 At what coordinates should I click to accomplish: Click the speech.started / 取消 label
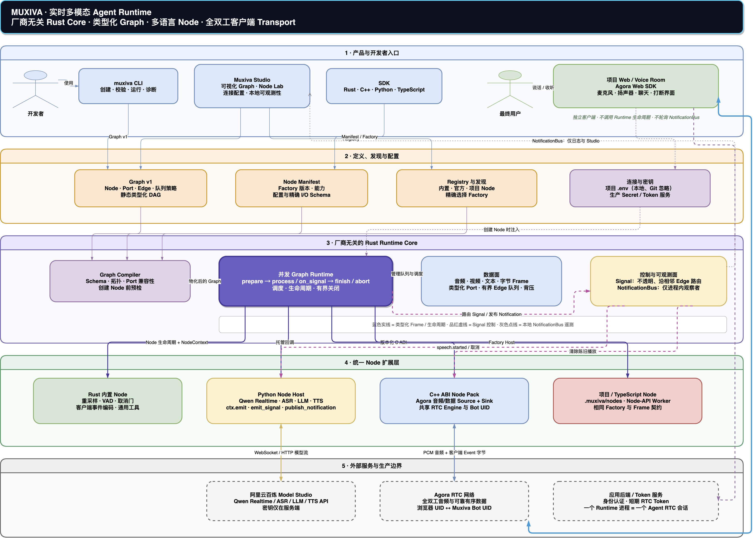(x=458, y=347)
